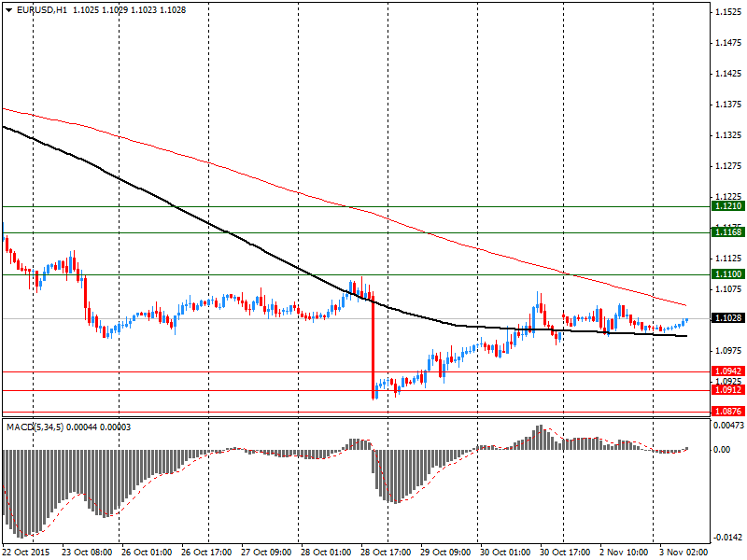This screenshot has width=747, height=560.
Task: Click the 26 Oct 01:00 time label
Action: click(x=147, y=553)
